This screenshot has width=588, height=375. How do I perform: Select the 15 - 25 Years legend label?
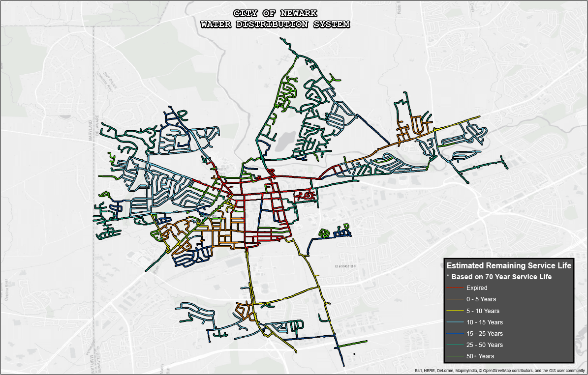coord(485,334)
